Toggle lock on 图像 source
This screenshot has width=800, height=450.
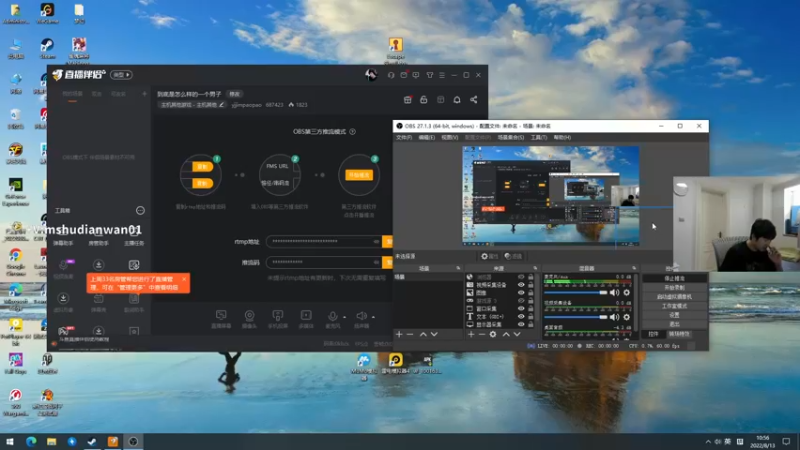(x=531, y=293)
